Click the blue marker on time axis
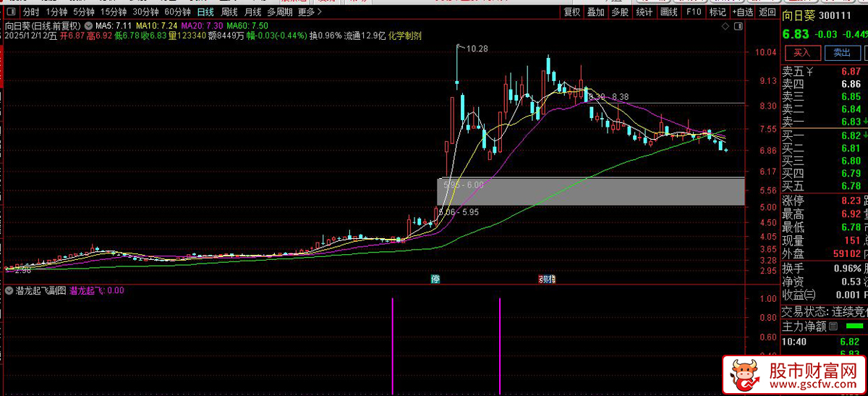Image resolution: width=868 pixels, height=396 pixels. coord(548,279)
